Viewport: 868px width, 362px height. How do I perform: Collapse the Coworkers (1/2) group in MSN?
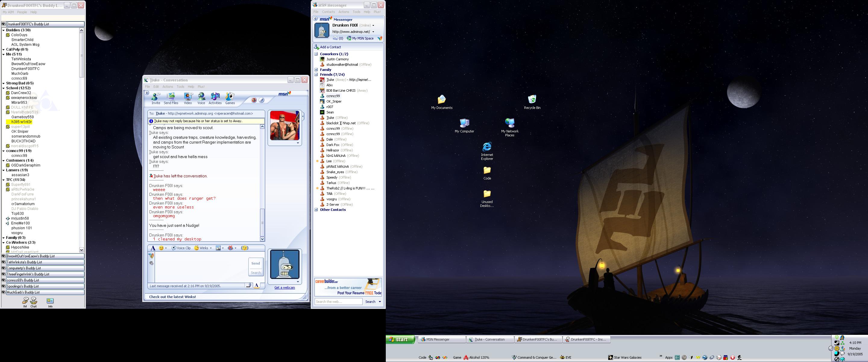[x=316, y=54]
